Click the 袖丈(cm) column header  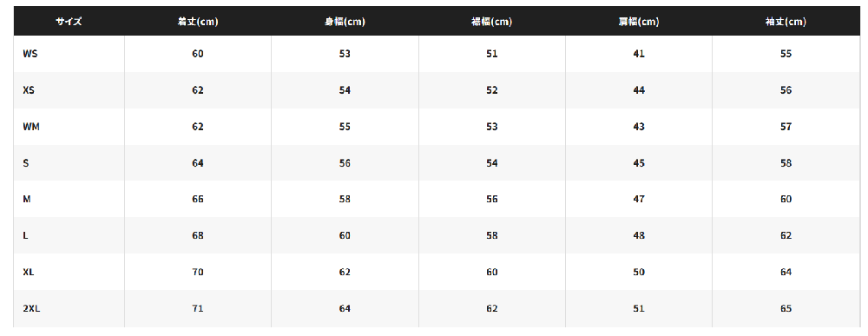(x=786, y=22)
